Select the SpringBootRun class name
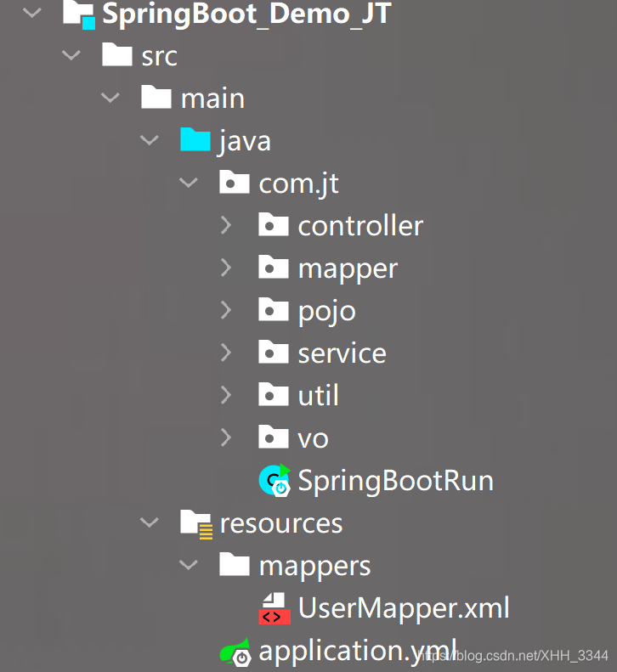 [x=395, y=481]
